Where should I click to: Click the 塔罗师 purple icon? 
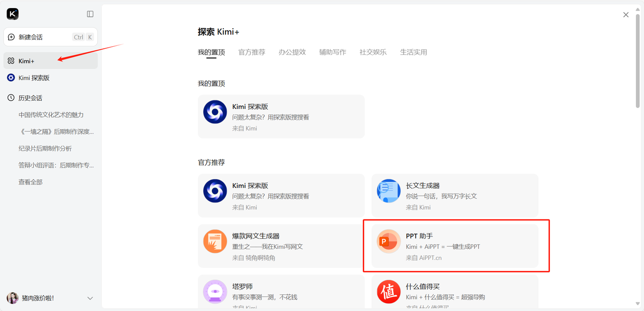click(215, 292)
